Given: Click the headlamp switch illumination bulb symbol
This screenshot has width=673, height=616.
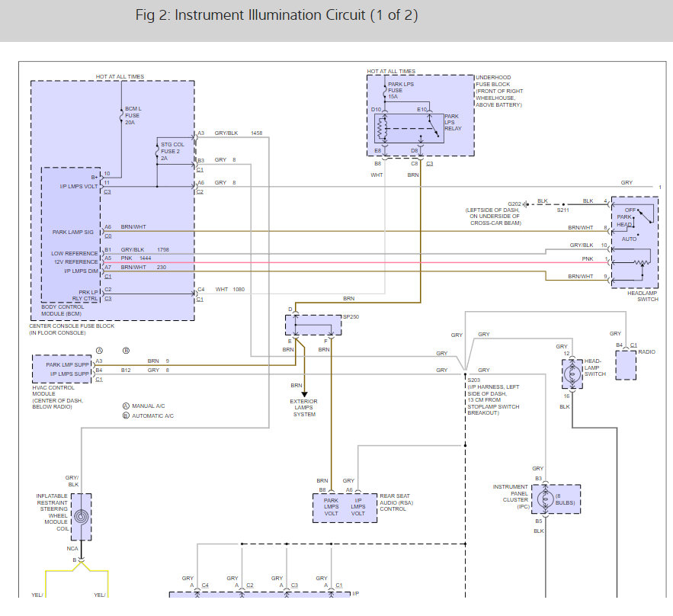Looking at the screenshot, I should (572, 374).
